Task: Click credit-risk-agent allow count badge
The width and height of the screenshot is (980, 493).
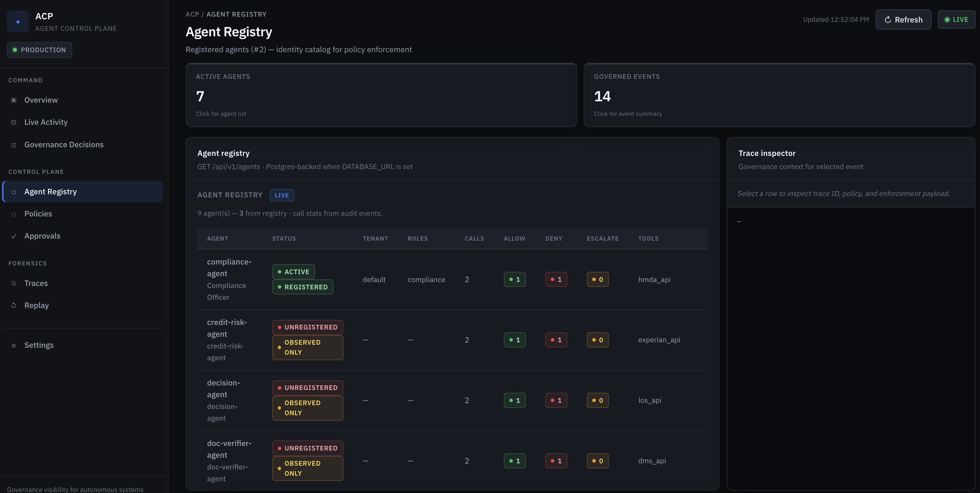Action: point(515,340)
